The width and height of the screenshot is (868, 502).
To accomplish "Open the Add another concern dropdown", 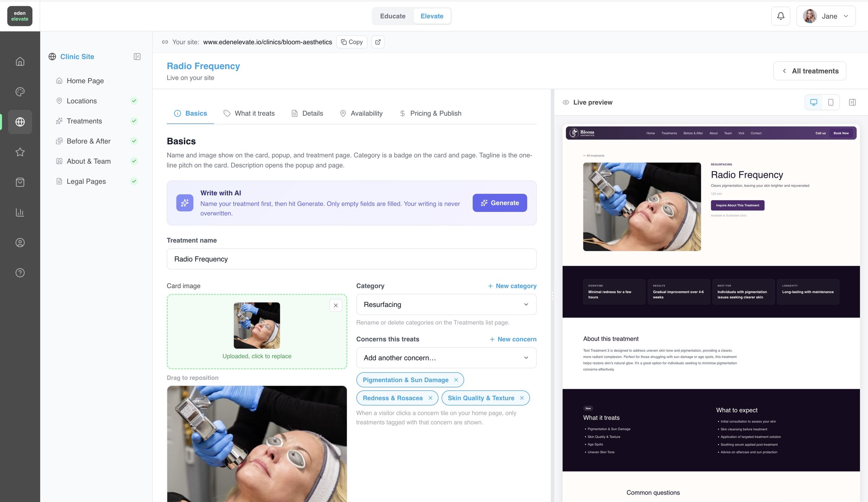I will [x=446, y=358].
